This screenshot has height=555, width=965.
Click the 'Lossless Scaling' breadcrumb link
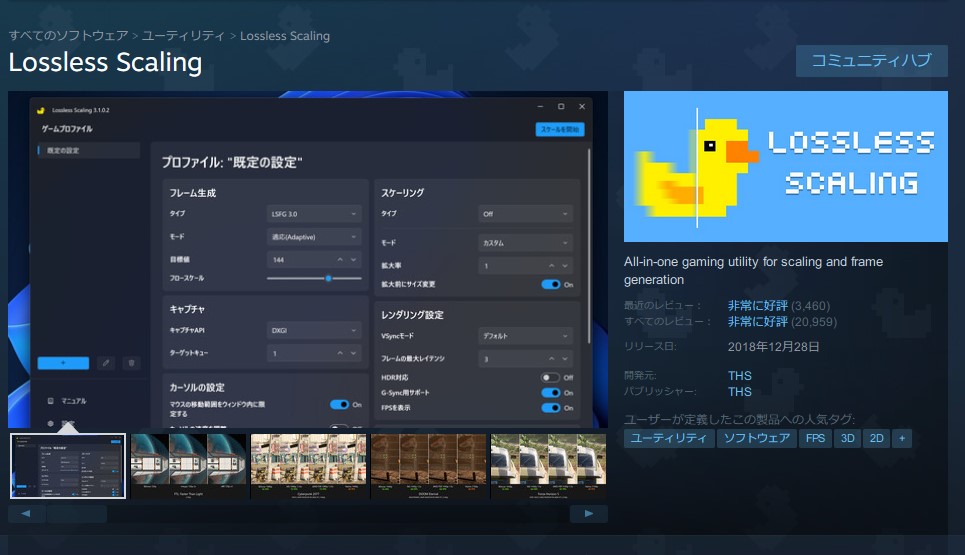pos(285,36)
